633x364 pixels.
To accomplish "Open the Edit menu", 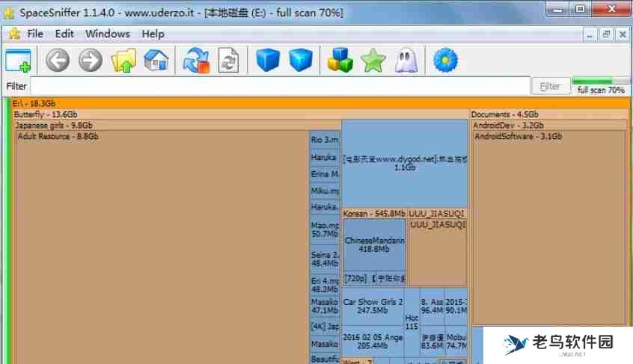I will coord(64,34).
